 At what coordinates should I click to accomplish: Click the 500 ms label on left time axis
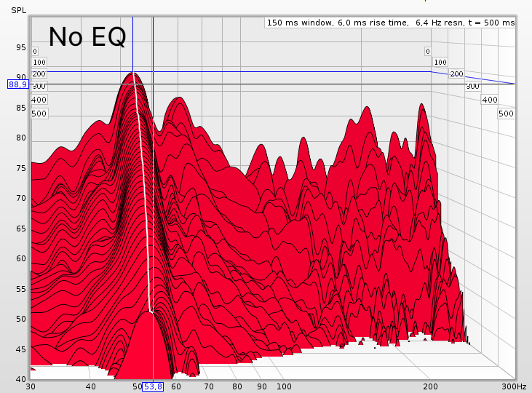tap(39, 114)
